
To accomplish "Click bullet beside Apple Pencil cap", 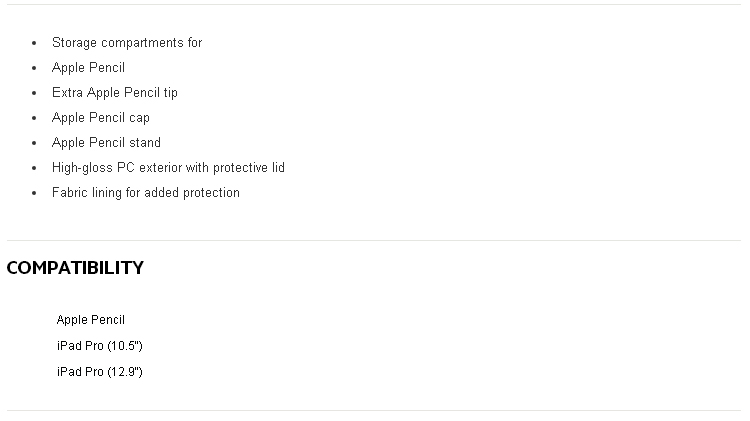I will [x=34, y=118].
